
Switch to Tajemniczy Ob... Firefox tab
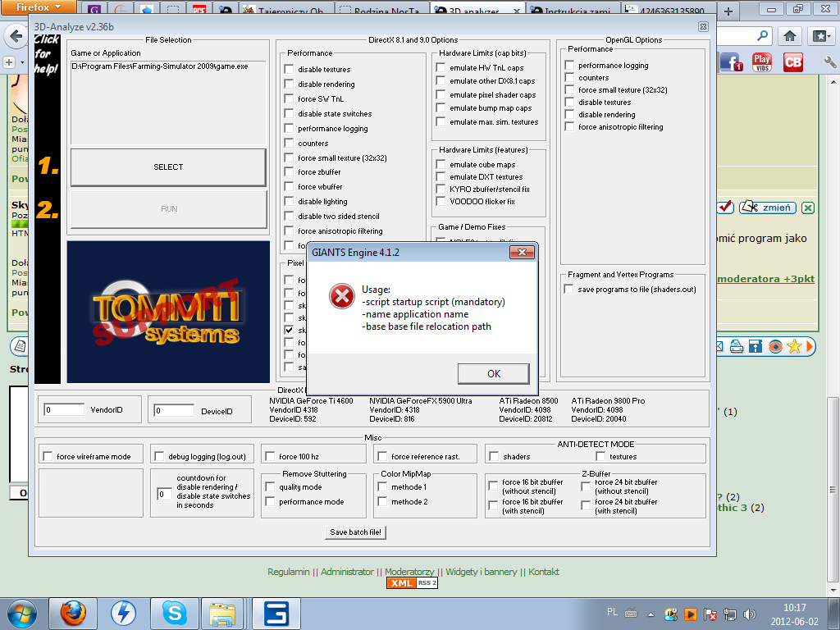click(285, 10)
